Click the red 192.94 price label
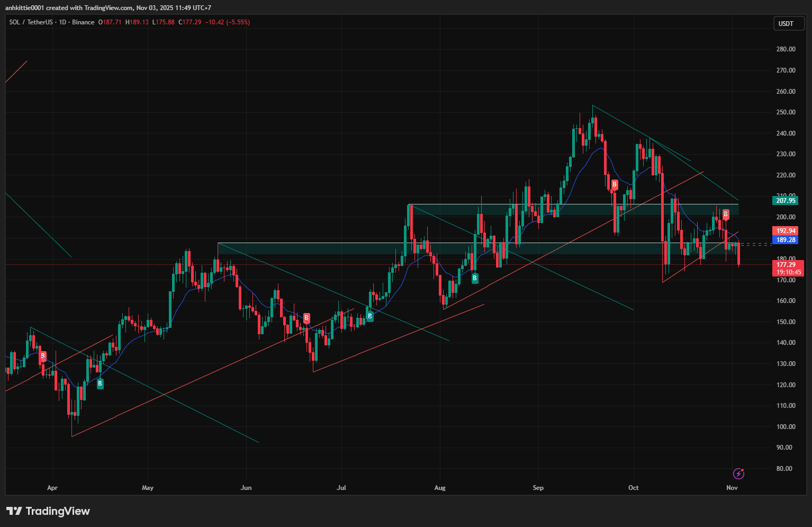The height and width of the screenshot is (527, 812). click(x=786, y=231)
